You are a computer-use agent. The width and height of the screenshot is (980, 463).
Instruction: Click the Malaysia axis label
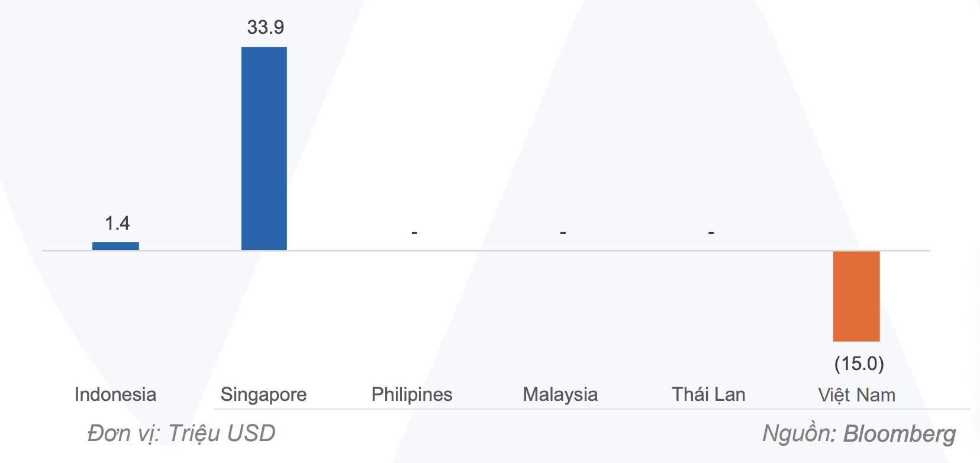point(560,394)
